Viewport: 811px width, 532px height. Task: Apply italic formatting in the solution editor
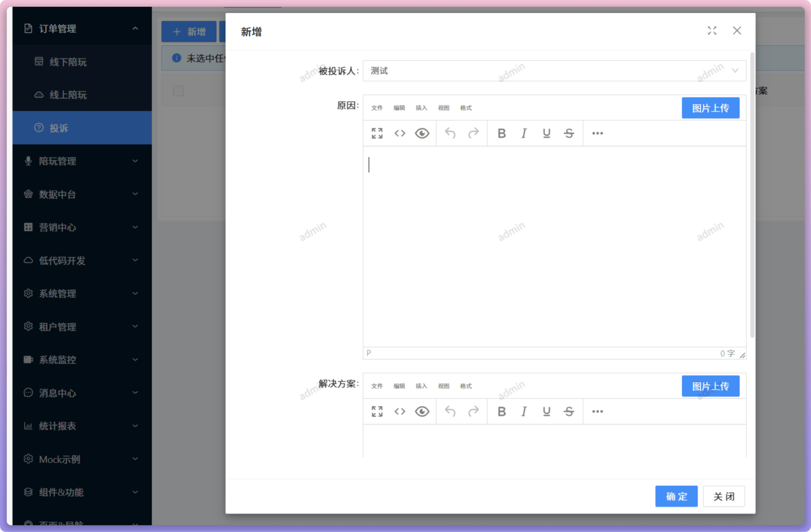click(x=524, y=411)
